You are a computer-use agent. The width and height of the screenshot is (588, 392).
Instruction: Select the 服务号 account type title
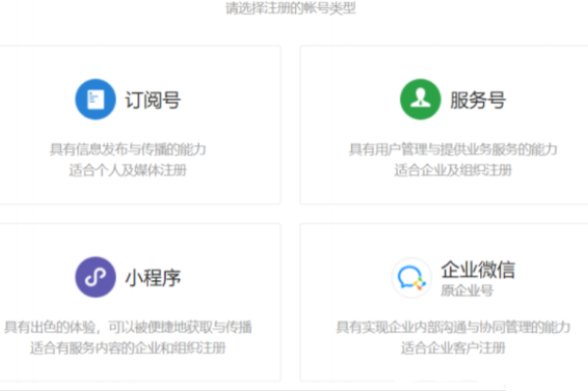click(x=478, y=100)
